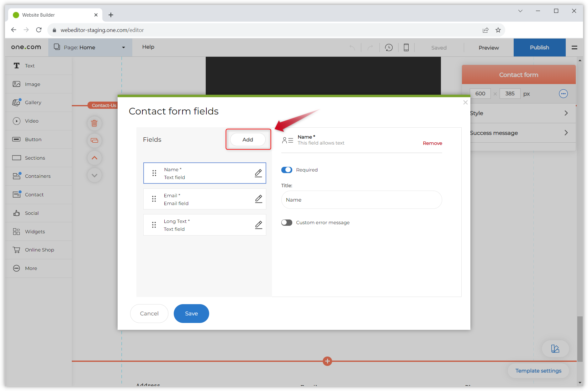This screenshot has width=588, height=391.
Task: Switch to mobile view icon
Action: (406, 48)
